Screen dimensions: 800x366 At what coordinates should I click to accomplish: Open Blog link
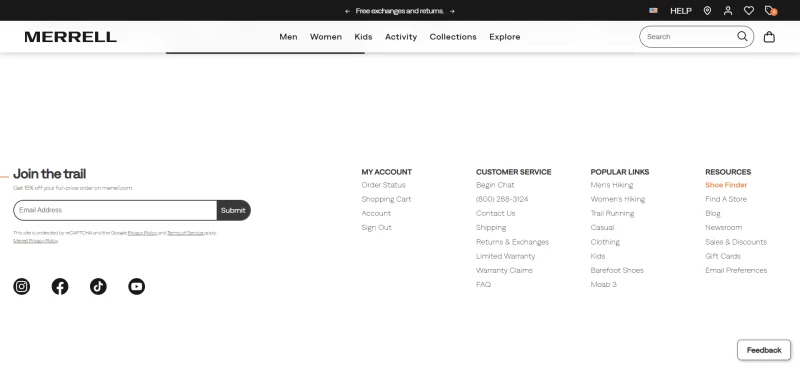(x=713, y=213)
